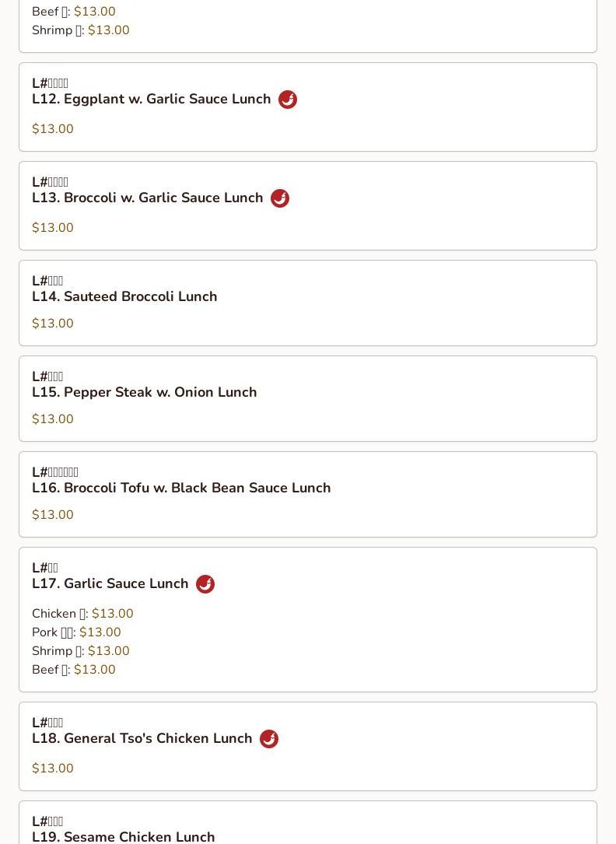Viewport: 616px width, 844px height.
Task: Click the Beef $13.00 option at top card
Action: (x=74, y=12)
